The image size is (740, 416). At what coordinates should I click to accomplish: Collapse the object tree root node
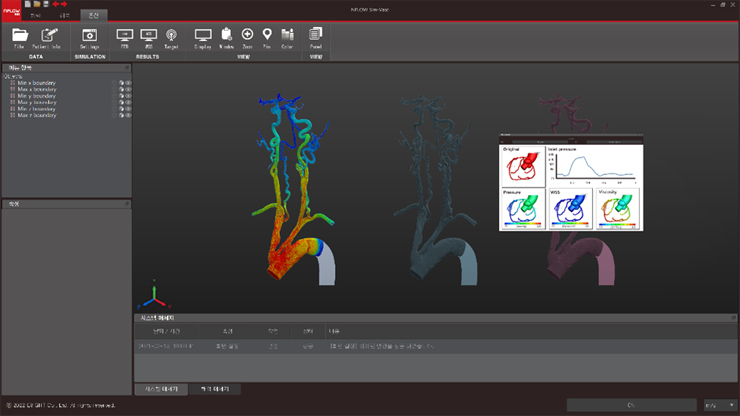[x=8, y=76]
